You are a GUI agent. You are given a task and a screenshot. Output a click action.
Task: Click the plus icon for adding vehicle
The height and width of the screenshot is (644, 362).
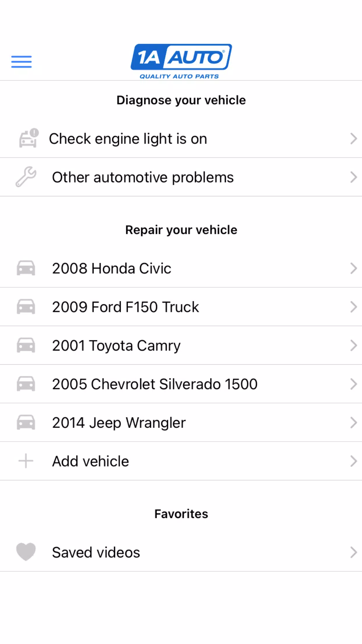(x=26, y=461)
